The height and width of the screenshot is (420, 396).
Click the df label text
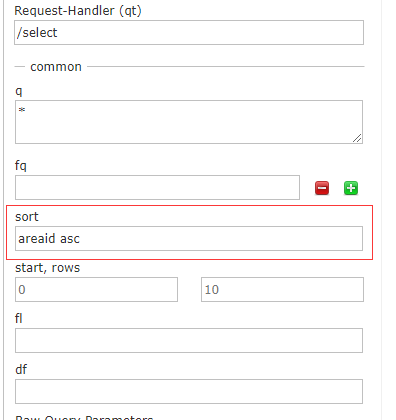(x=21, y=369)
